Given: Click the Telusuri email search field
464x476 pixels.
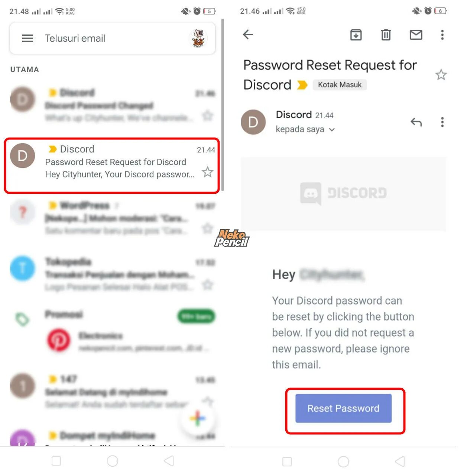Looking at the screenshot, I should pyautogui.click(x=112, y=38).
